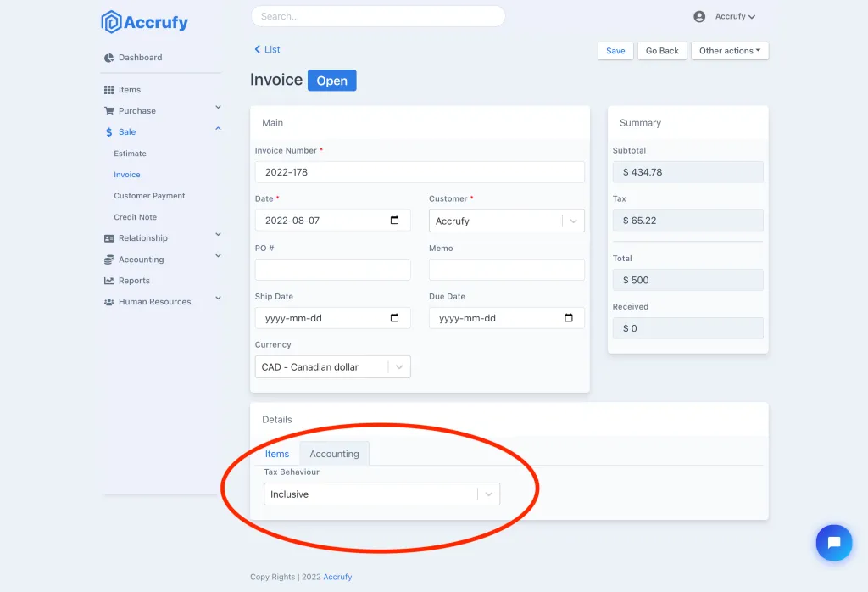Click the Relationship card icon
This screenshot has height=592, width=868.
(x=109, y=238)
